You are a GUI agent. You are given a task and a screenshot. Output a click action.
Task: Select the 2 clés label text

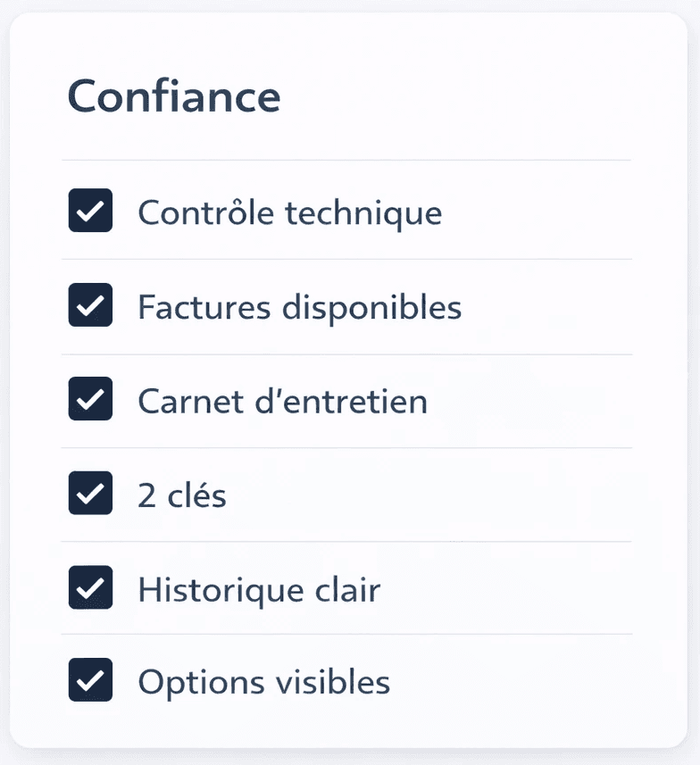182,495
